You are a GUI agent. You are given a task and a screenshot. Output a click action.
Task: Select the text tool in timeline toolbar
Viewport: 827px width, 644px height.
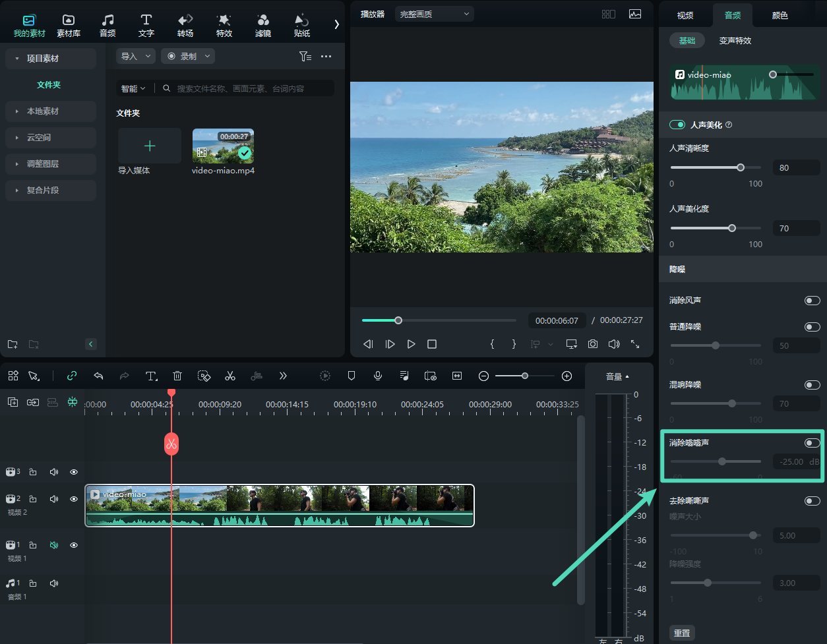click(151, 376)
